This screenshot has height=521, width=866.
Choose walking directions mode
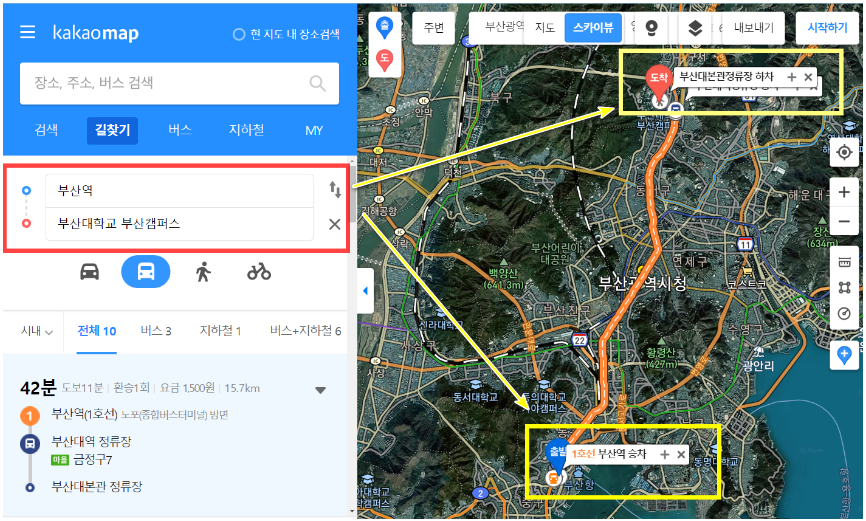coord(203,272)
